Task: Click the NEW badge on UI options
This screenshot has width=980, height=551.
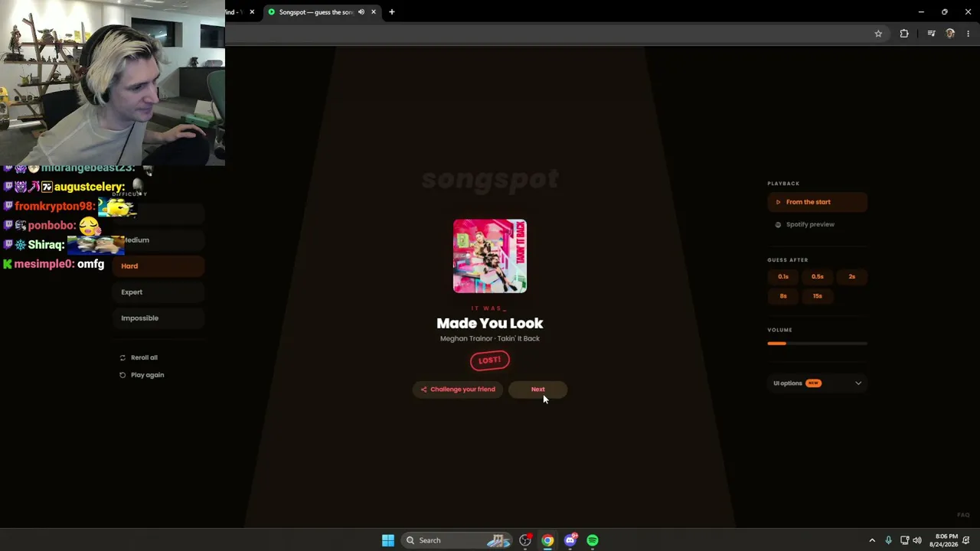Action: click(x=813, y=383)
